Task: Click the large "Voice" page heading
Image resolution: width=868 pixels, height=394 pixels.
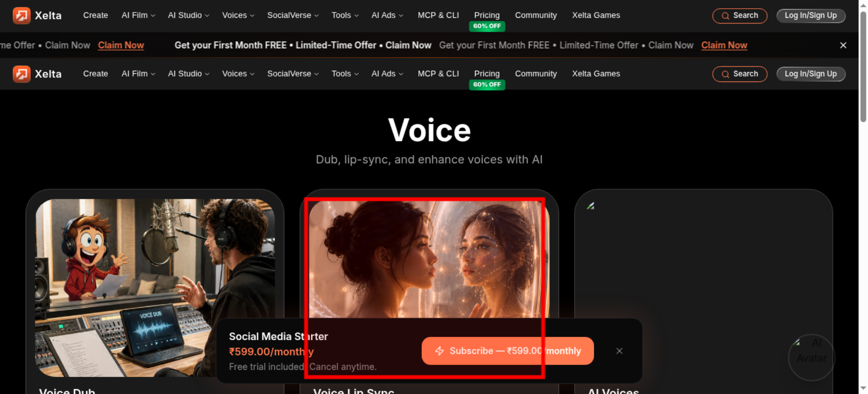Action: coord(429,130)
